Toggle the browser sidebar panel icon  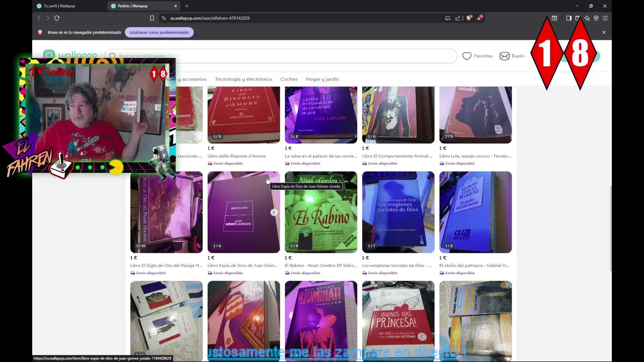pos(569,18)
